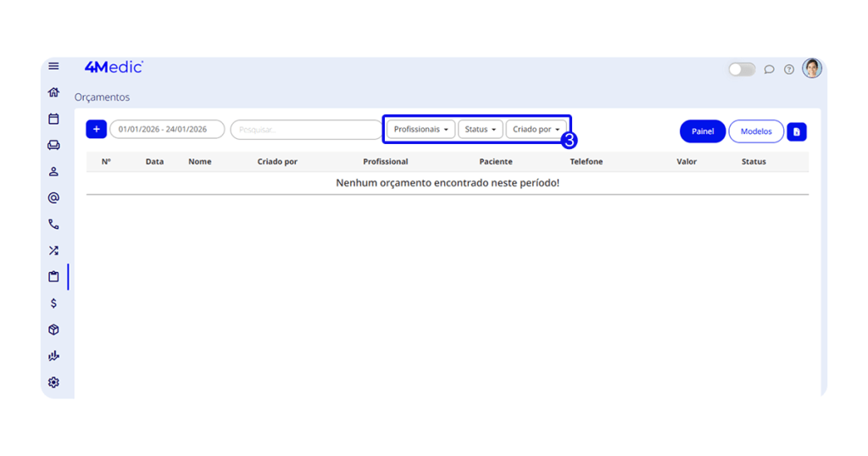Click the blue plus add budget button
The height and width of the screenshot is (456, 868).
pos(96,130)
